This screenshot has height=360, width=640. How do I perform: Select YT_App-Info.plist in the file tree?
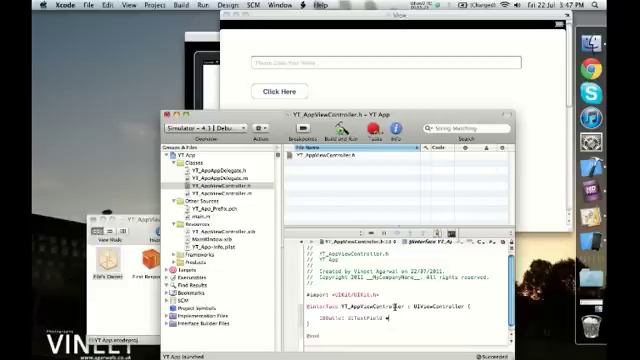point(213,247)
